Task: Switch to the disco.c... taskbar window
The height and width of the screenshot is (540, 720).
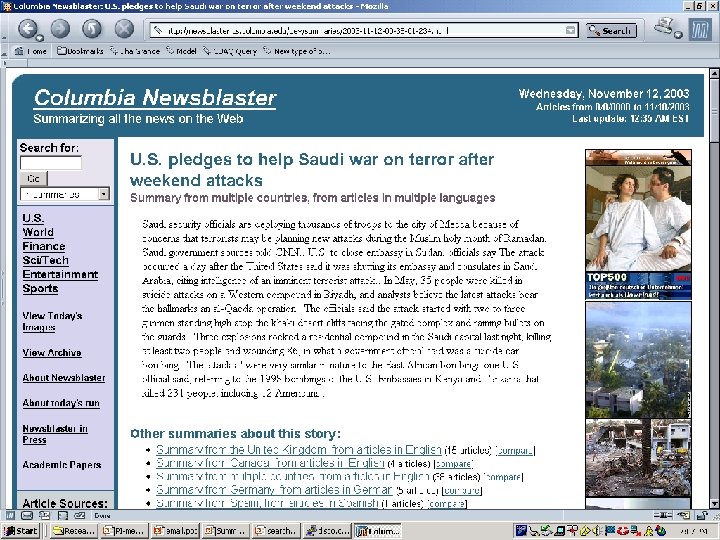Action: pyautogui.click(x=327, y=531)
